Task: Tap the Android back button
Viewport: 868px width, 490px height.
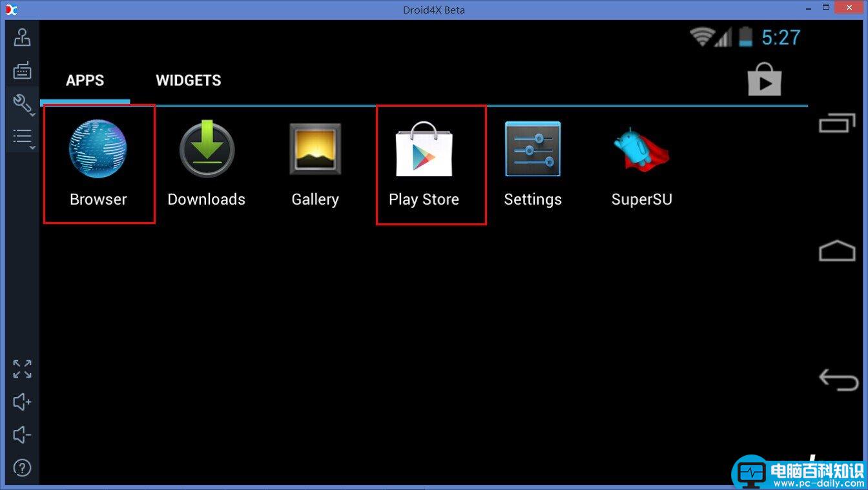Action: pyautogui.click(x=838, y=380)
